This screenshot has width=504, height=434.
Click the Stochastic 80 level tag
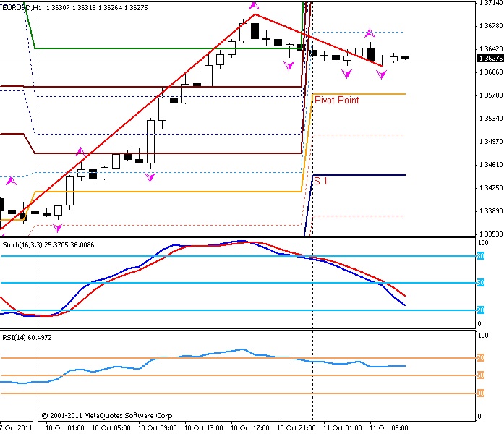(480, 256)
